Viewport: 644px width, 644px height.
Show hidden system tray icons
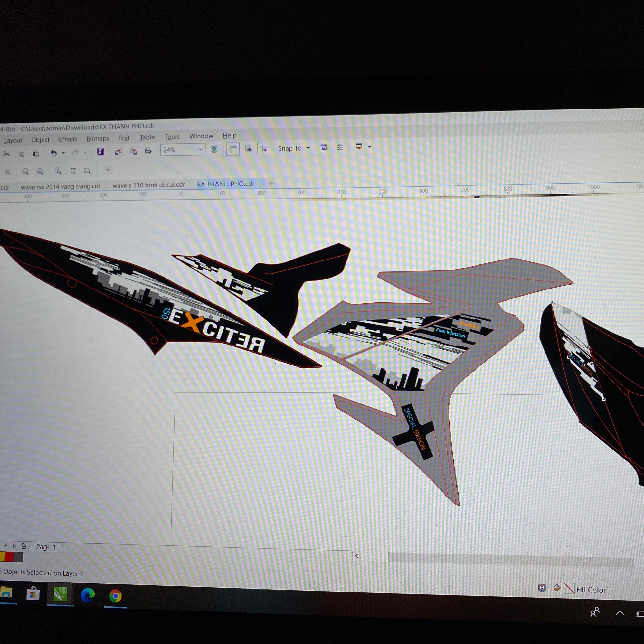tap(620, 613)
